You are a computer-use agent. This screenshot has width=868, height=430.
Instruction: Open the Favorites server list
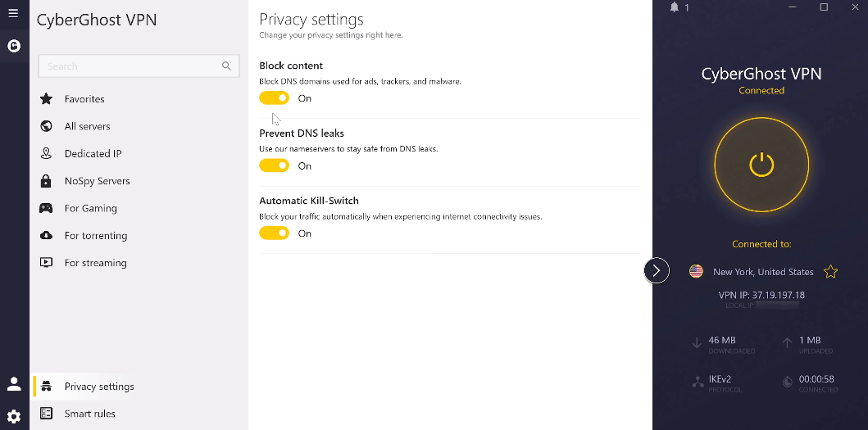pyautogui.click(x=84, y=99)
